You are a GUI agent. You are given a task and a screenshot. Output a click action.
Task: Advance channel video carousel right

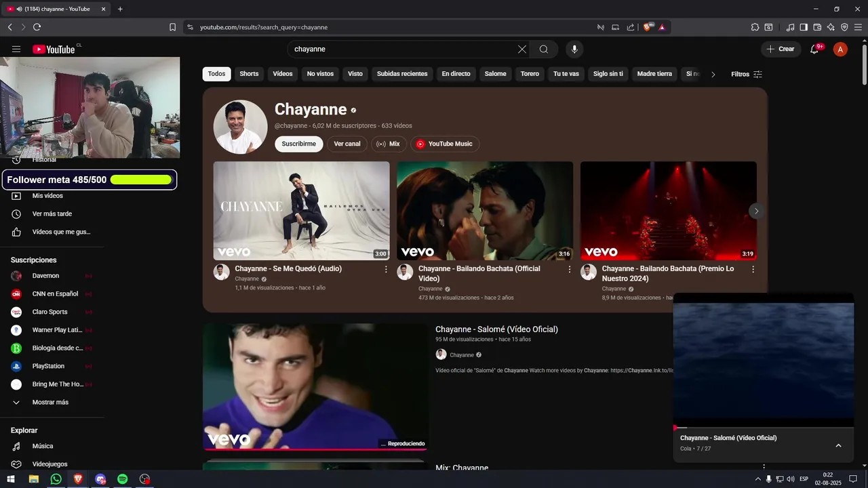coord(756,211)
